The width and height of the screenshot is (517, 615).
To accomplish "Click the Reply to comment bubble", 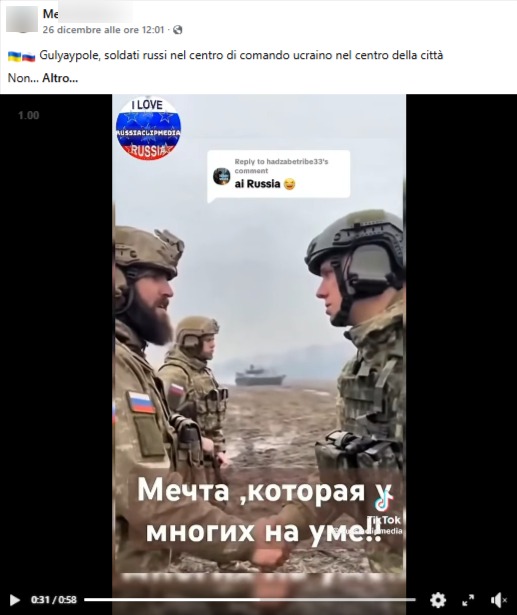I will (279, 176).
